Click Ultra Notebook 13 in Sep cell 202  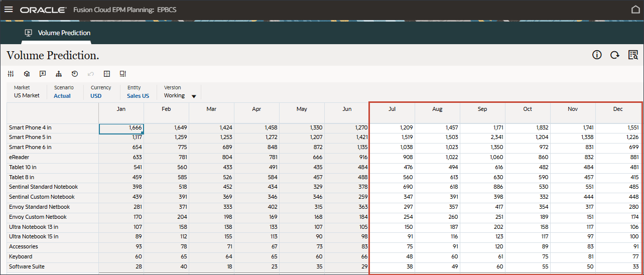[x=482, y=227]
